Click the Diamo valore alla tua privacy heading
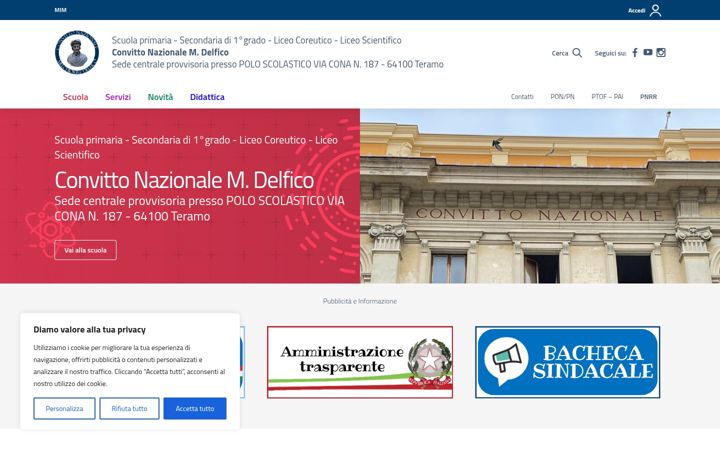 pos(90,329)
